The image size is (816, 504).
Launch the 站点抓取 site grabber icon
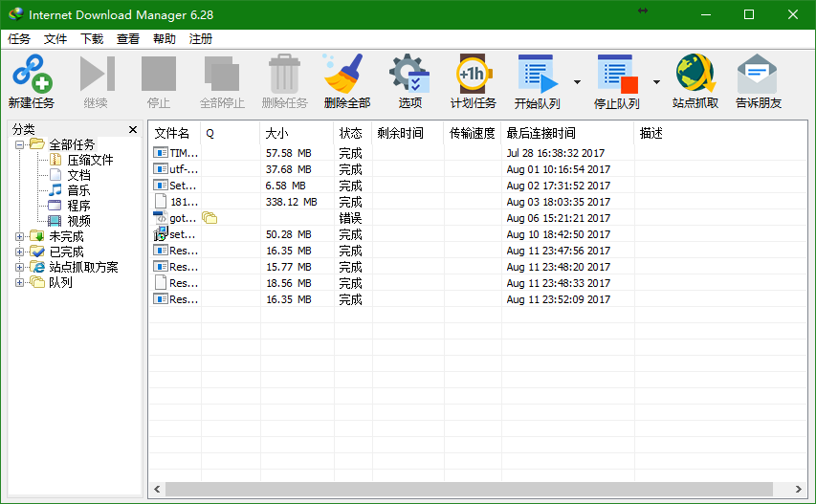[x=695, y=75]
